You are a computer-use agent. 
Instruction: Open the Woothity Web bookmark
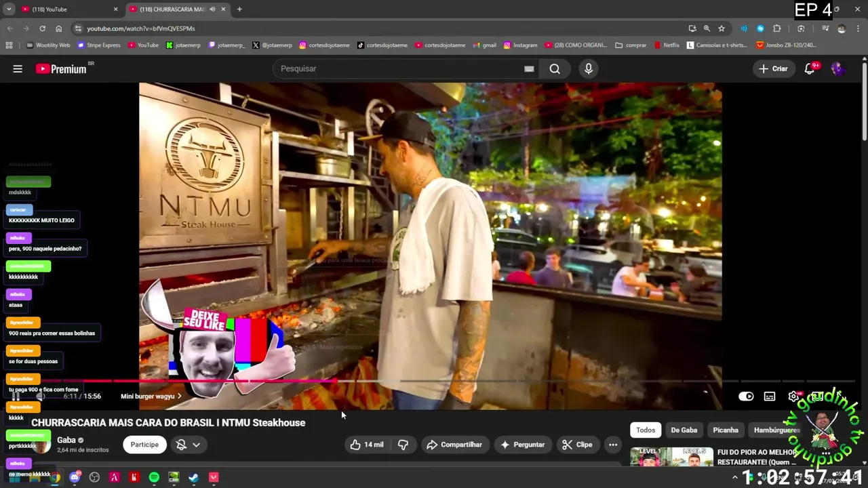coord(48,45)
